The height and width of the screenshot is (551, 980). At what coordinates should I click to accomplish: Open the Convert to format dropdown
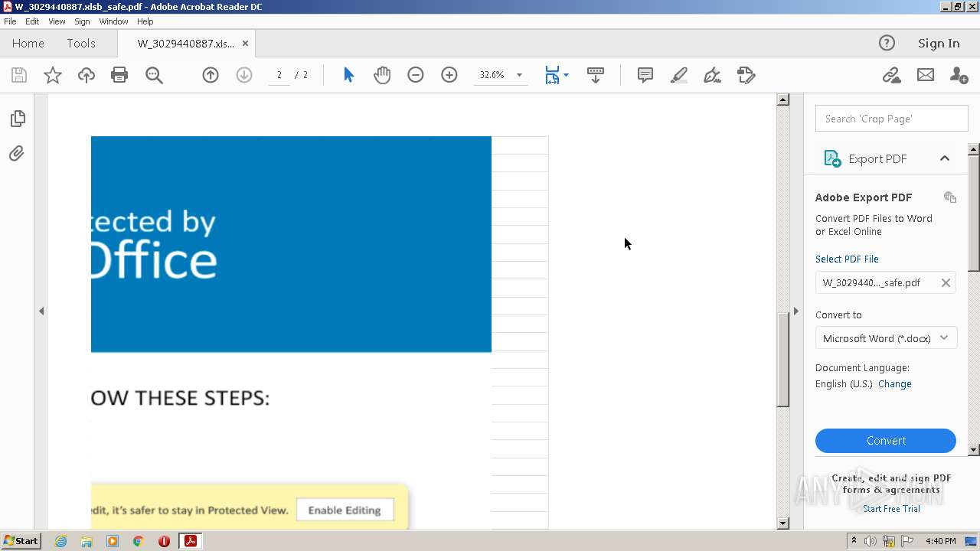point(886,338)
